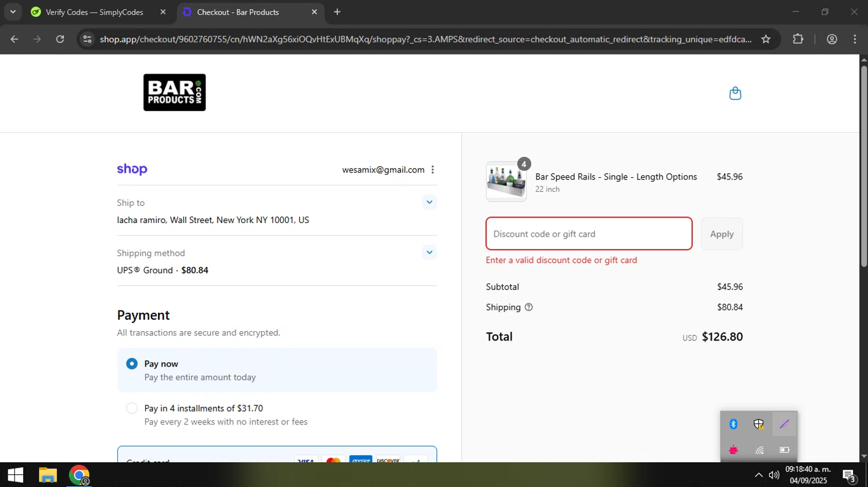Viewport: 868px width, 487px height.
Task: Close the Verify Codes SimplyCodes tab
Action: point(163,12)
